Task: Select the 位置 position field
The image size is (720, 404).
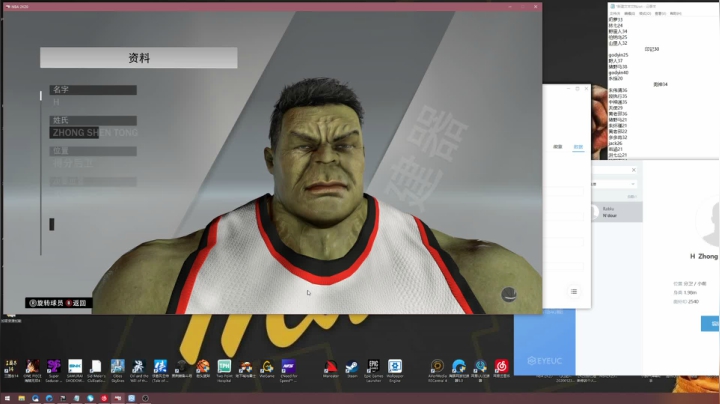Action: point(93,151)
